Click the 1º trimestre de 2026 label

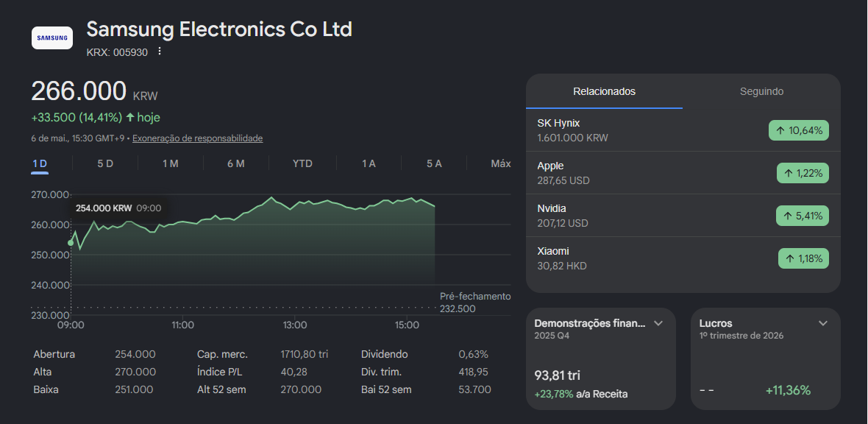(741, 336)
